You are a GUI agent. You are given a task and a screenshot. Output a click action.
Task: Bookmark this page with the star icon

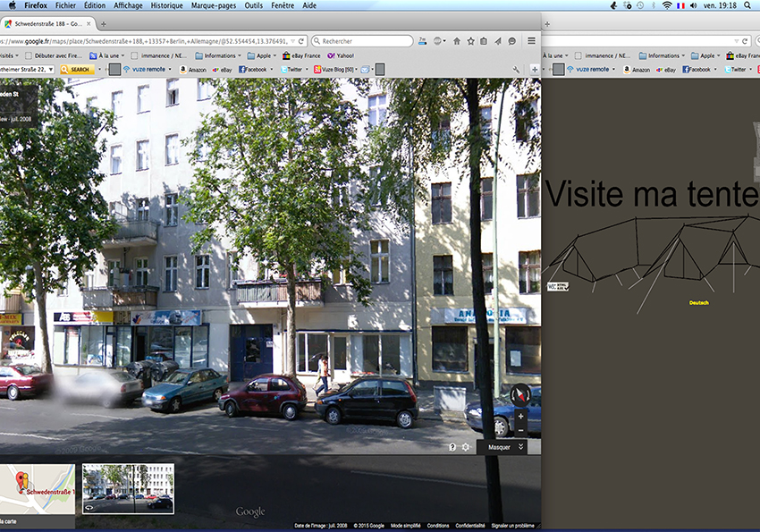pos(470,41)
